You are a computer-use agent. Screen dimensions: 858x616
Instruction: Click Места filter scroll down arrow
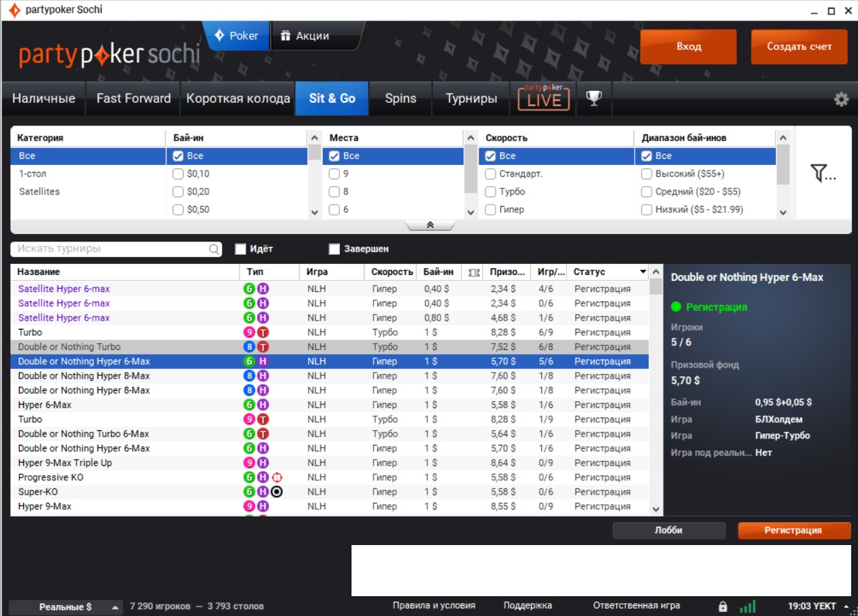(x=470, y=212)
